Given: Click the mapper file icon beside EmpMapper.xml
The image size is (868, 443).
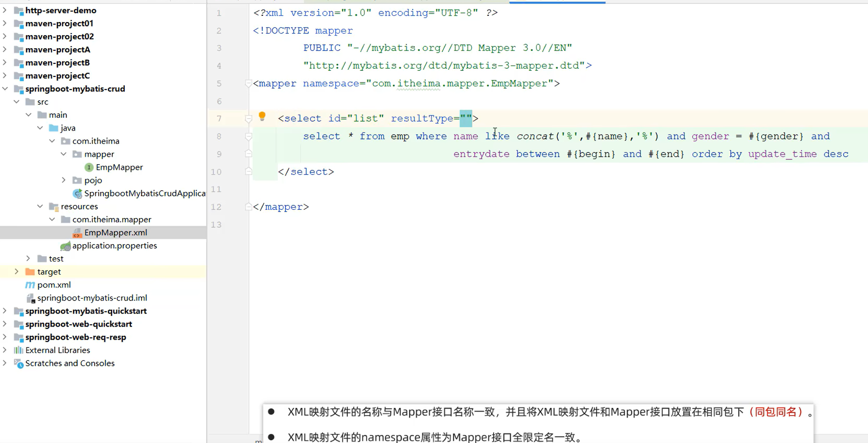Looking at the screenshot, I should [77, 233].
